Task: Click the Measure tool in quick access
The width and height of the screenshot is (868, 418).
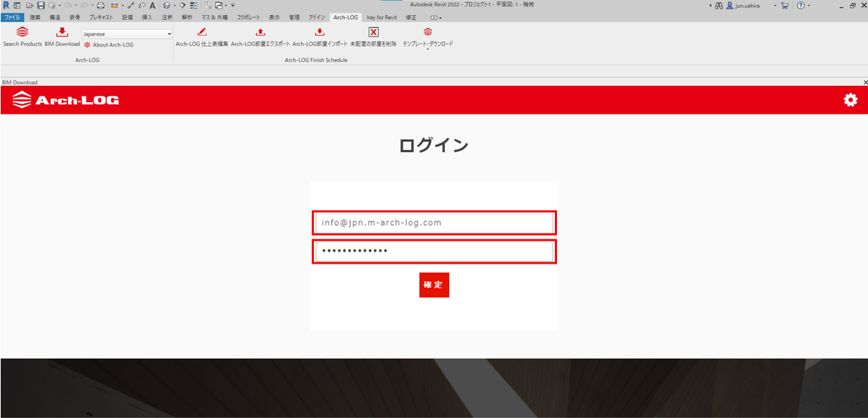Action: tap(114, 5)
